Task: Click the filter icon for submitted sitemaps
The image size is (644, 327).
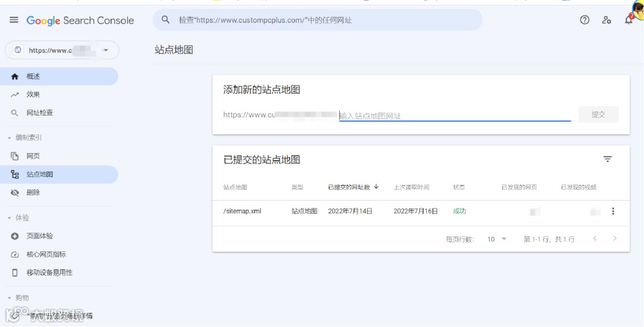Action: point(608,159)
